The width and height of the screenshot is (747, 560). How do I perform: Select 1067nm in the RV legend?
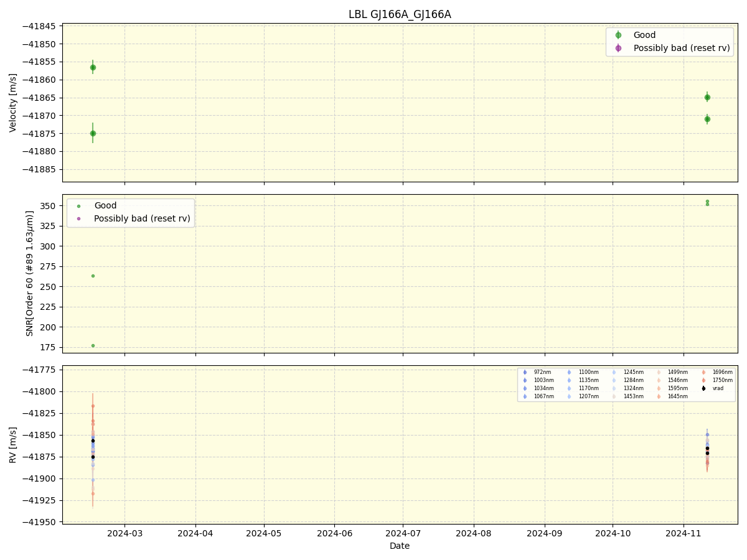pyautogui.click(x=537, y=396)
